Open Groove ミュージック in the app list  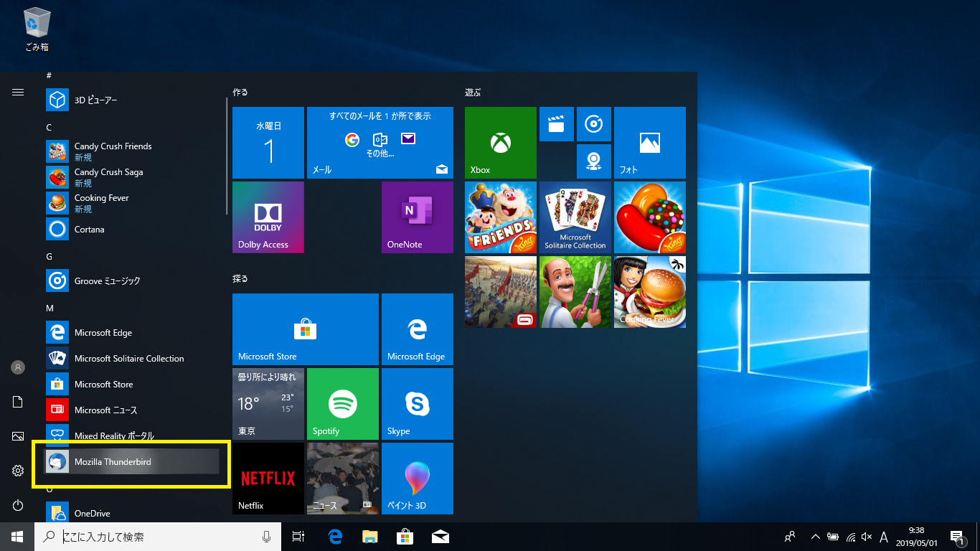pos(133,281)
